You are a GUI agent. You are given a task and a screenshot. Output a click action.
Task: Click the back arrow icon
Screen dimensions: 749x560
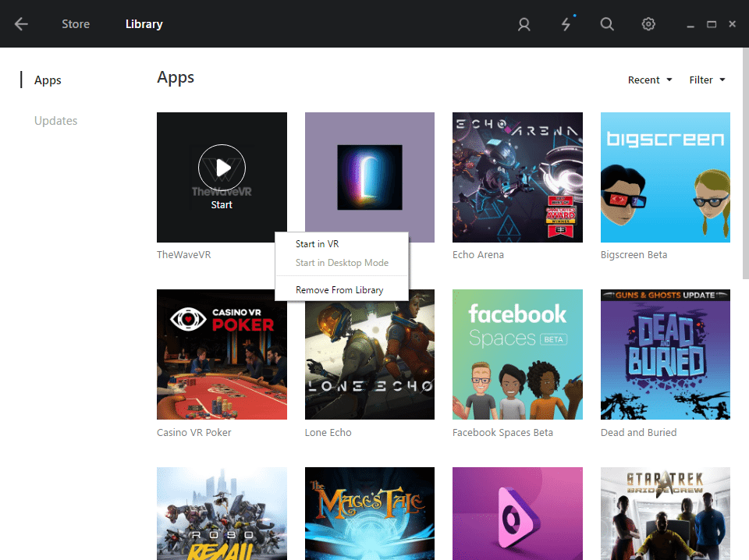[x=21, y=24]
